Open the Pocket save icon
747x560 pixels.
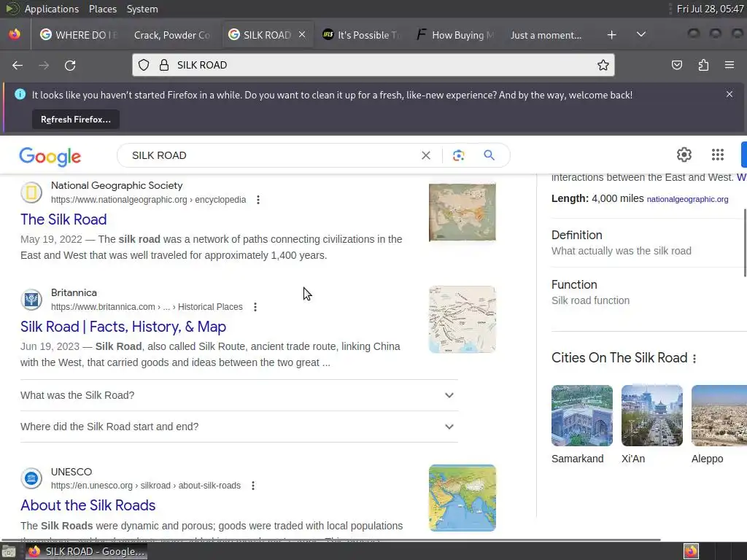click(x=677, y=65)
